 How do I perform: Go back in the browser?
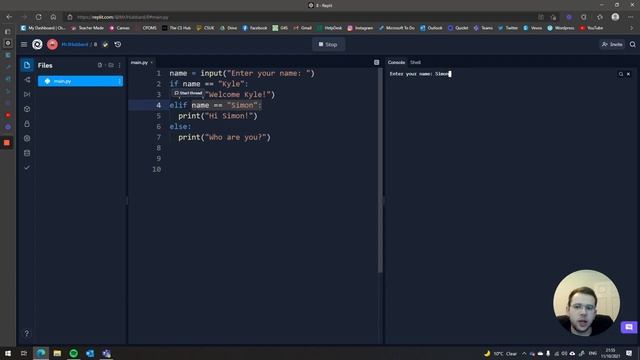(9, 17)
